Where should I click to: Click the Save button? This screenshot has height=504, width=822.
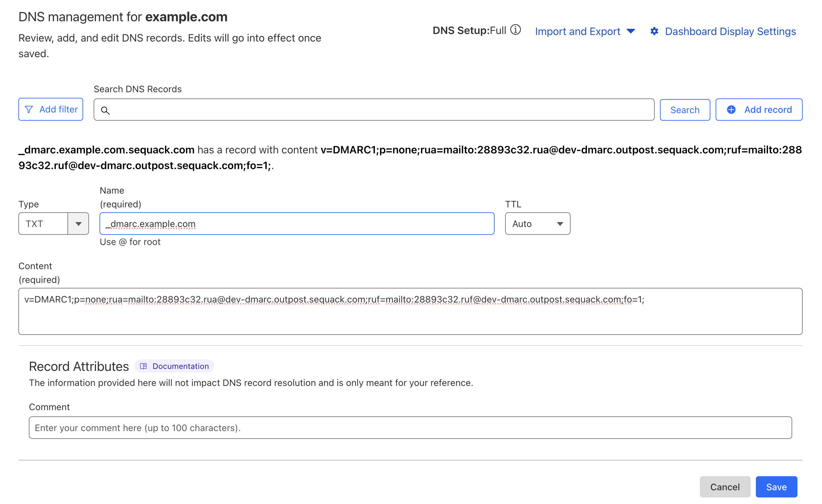(776, 487)
